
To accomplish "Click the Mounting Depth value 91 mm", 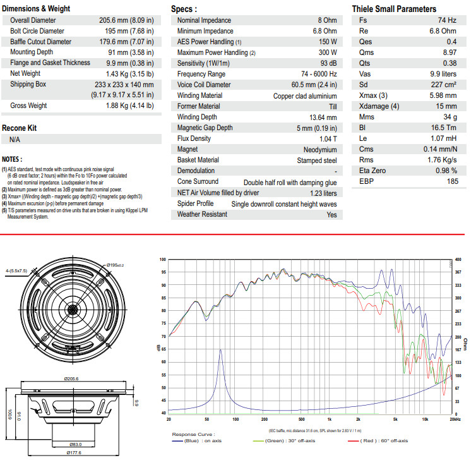I will 131,52.
